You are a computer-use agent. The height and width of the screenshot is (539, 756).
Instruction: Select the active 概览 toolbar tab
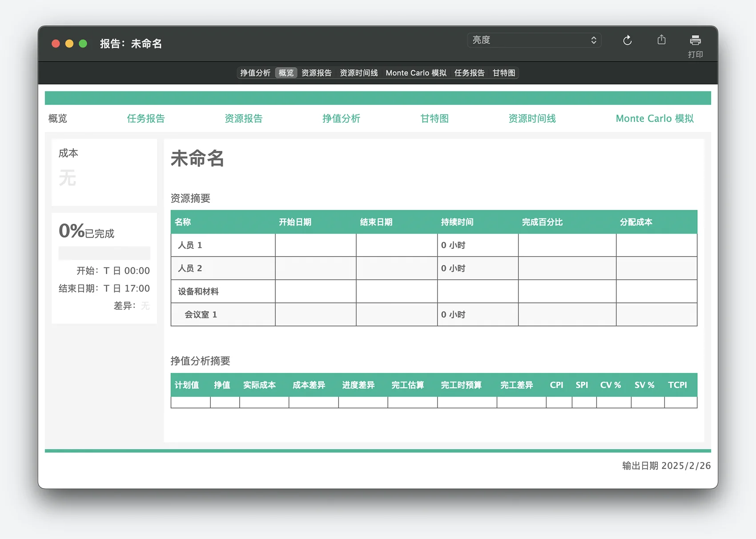click(x=286, y=73)
